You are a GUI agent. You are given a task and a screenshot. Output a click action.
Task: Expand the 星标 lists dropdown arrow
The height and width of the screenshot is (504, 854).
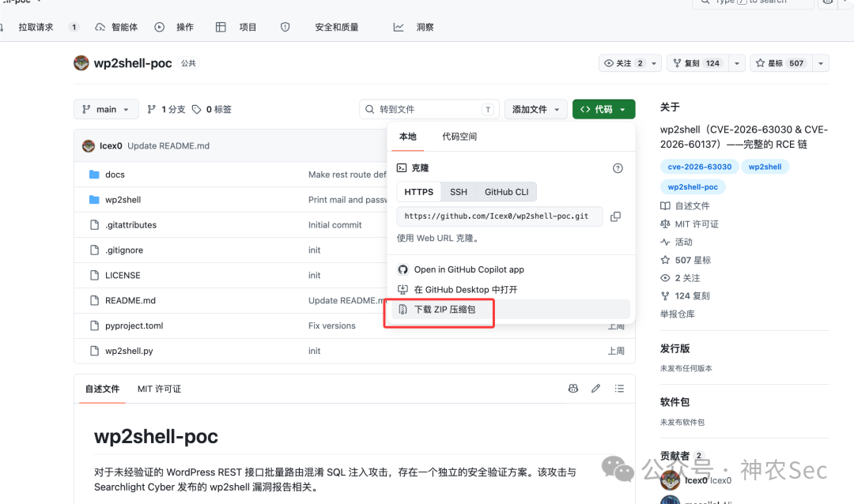coord(821,63)
